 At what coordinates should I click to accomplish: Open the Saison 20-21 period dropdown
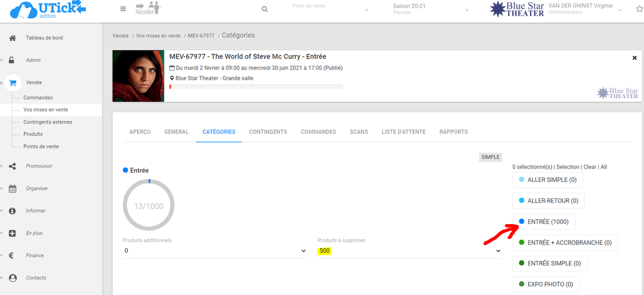(x=431, y=10)
